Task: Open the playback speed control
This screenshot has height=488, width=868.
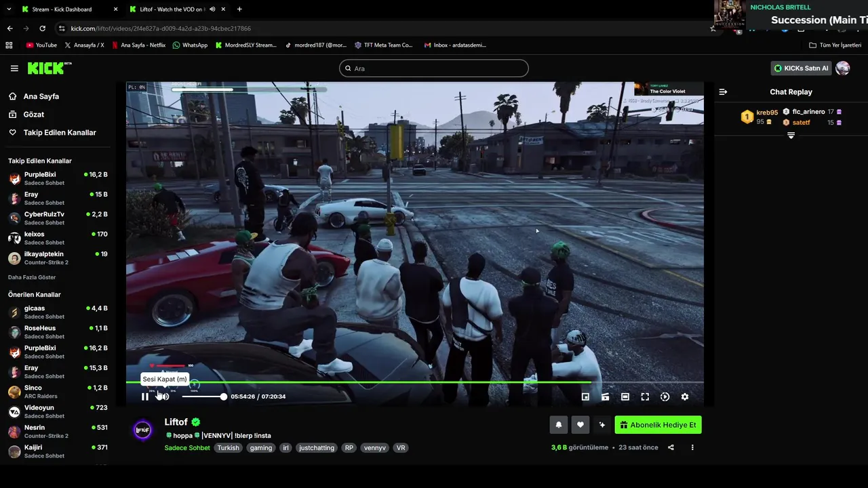Action: 665,397
